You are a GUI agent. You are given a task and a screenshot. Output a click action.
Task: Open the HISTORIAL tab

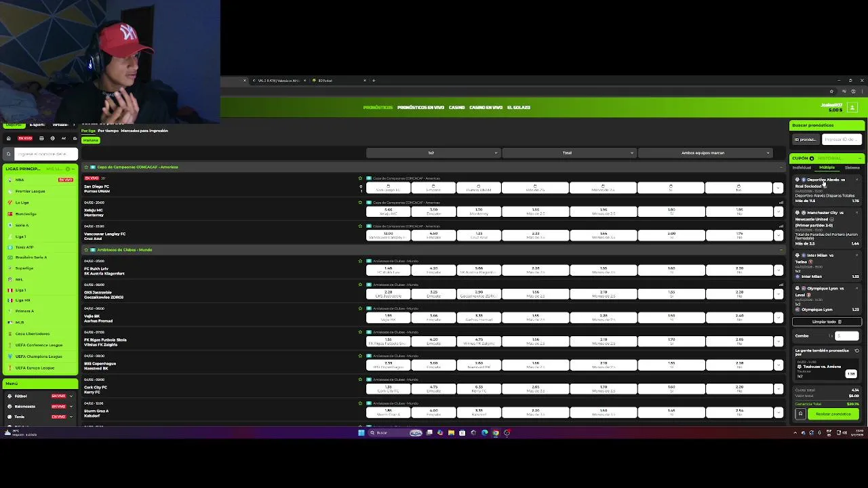click(x=829, y=158)
